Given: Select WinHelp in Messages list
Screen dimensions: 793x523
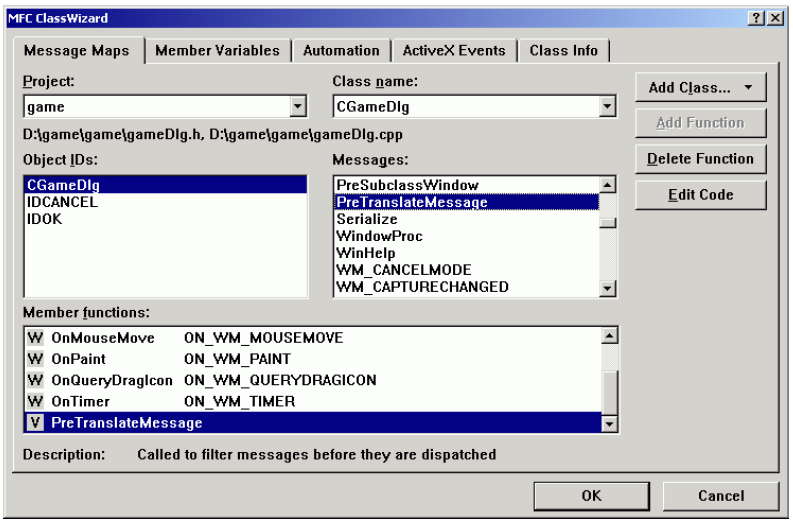Looking at the screenshot, I should 466,253.
